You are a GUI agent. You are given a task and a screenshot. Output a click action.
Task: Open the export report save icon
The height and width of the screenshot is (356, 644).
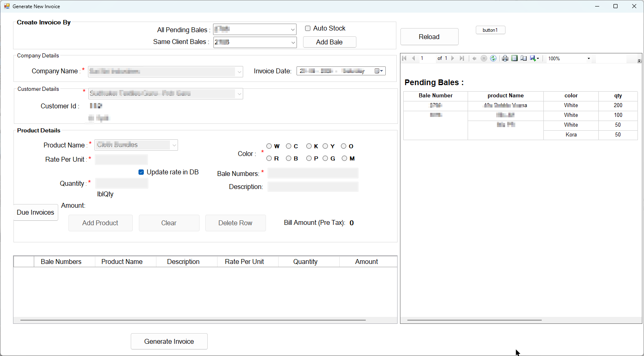534,58
